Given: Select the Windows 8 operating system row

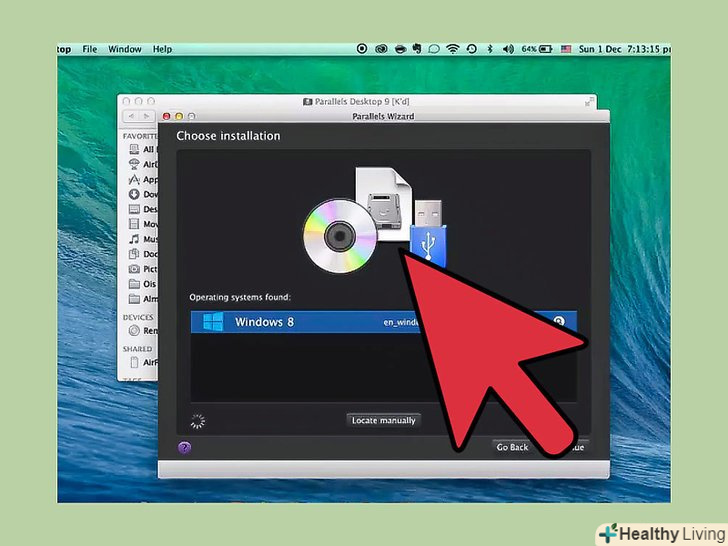Looking at the screenshot, I should pos(384,322).
